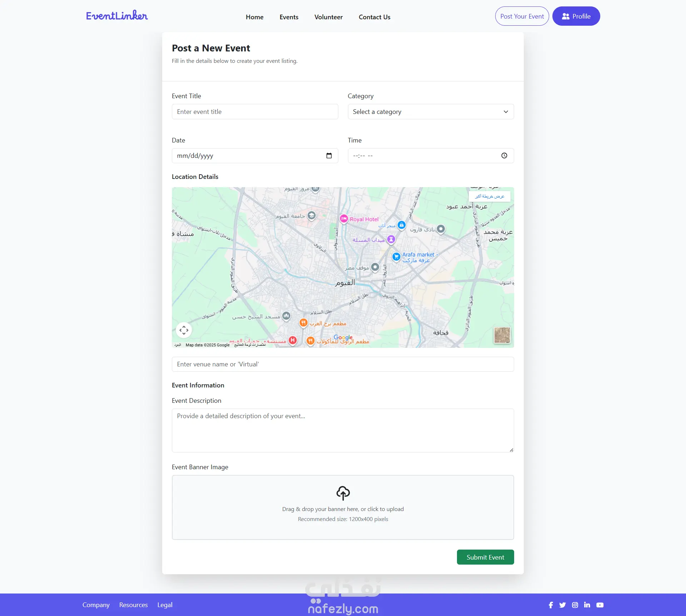Click the Royal Hotel map marker
Screen dimensions: 686x616
coord(344,219)
